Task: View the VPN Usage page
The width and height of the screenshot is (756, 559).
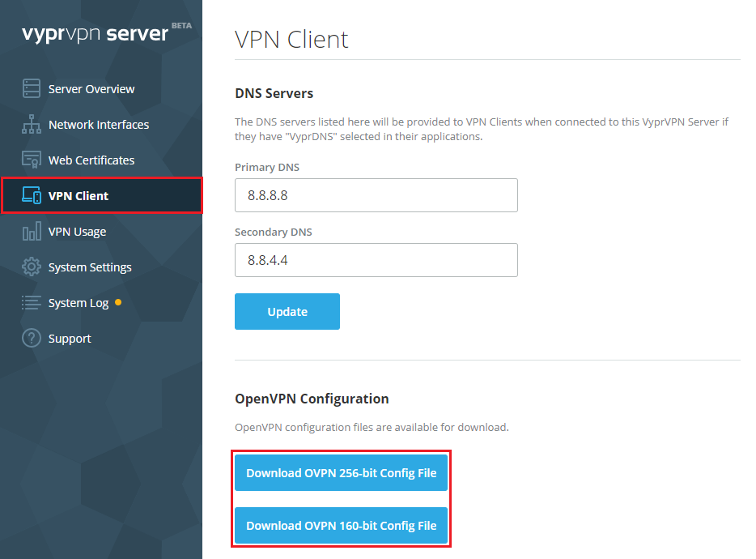Action: [x=77, y=232]
